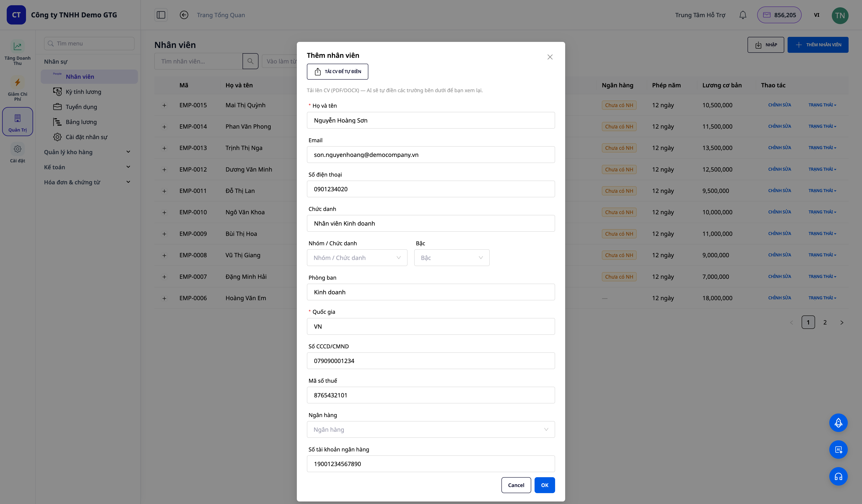Open the Bậc dropdown
The image size is (862, 504).
coord(452,258)
